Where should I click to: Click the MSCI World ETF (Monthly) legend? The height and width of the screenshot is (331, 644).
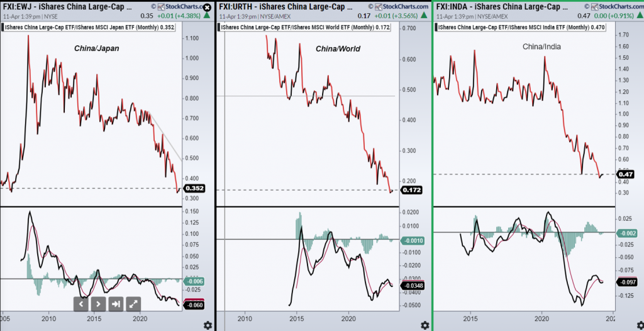coord(304,27)
